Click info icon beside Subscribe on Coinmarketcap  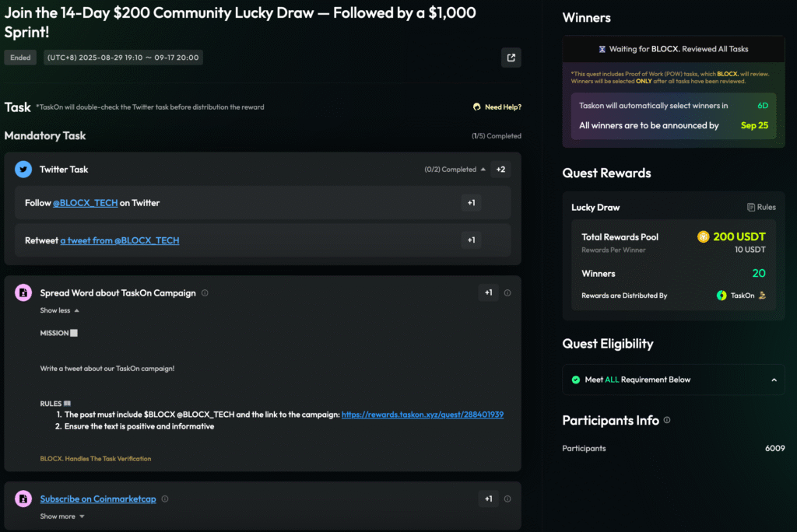click(x=165, y=499)
